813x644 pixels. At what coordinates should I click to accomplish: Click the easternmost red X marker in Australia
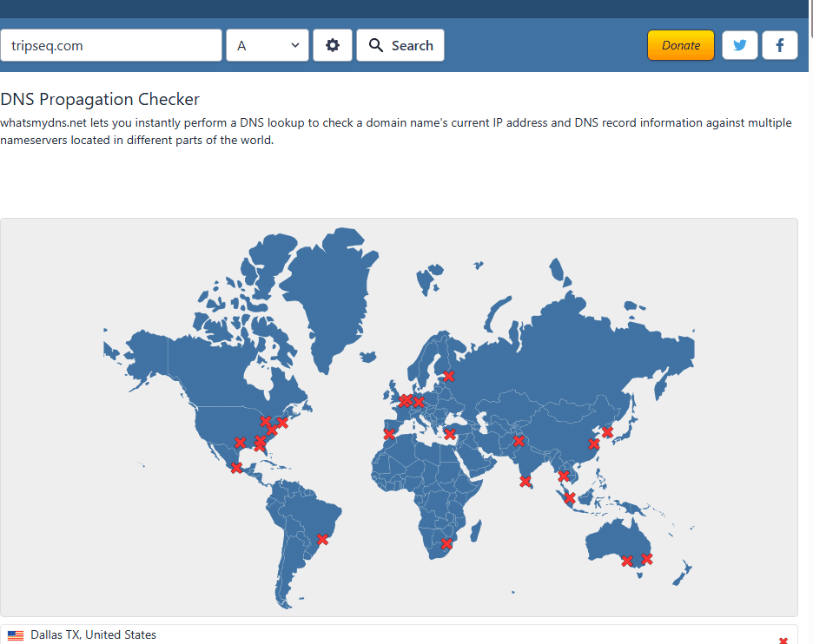coord(646,559)
